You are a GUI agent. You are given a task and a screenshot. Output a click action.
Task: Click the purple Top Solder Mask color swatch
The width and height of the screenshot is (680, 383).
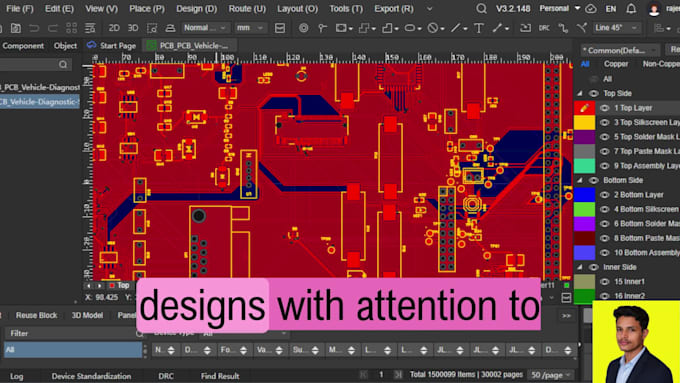point(584,137)
